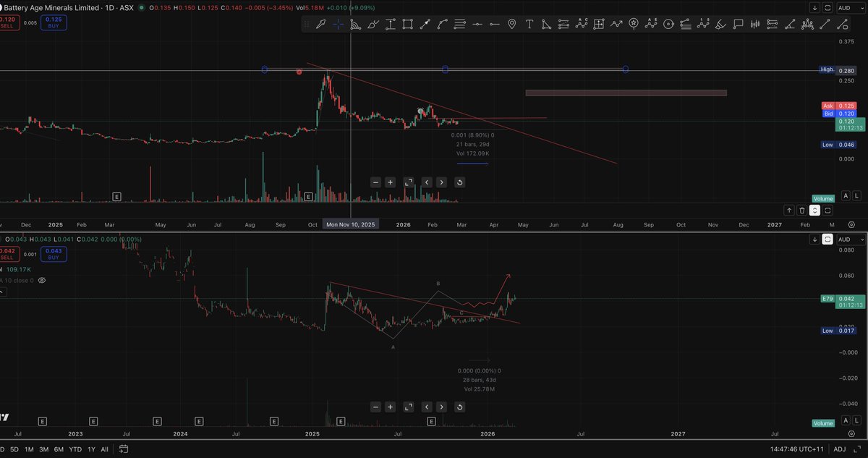Click the 0.125 BUY button
Viewport: 868px width, 458px height.
click(x=52, y=22)
